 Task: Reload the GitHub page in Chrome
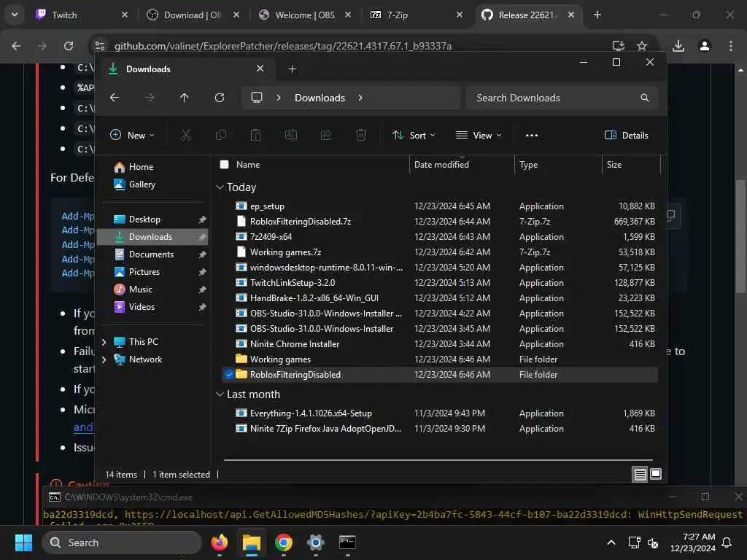click(69, 46)
